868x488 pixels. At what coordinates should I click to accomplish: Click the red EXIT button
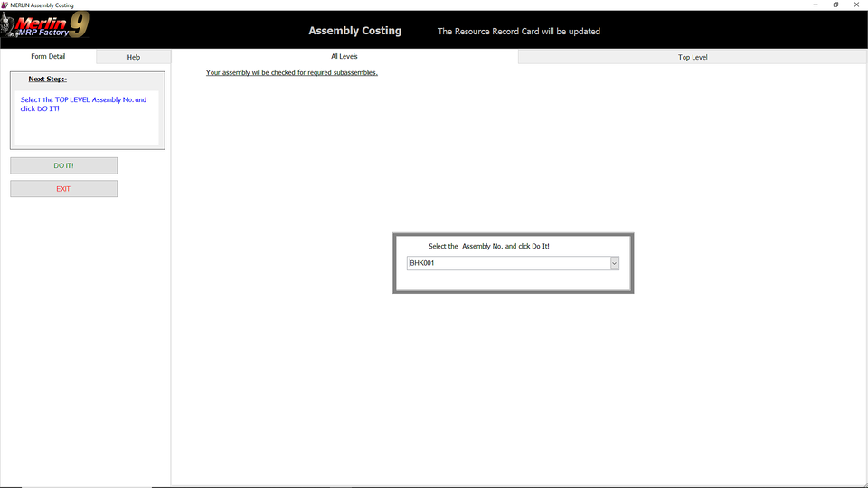point(63,189)
